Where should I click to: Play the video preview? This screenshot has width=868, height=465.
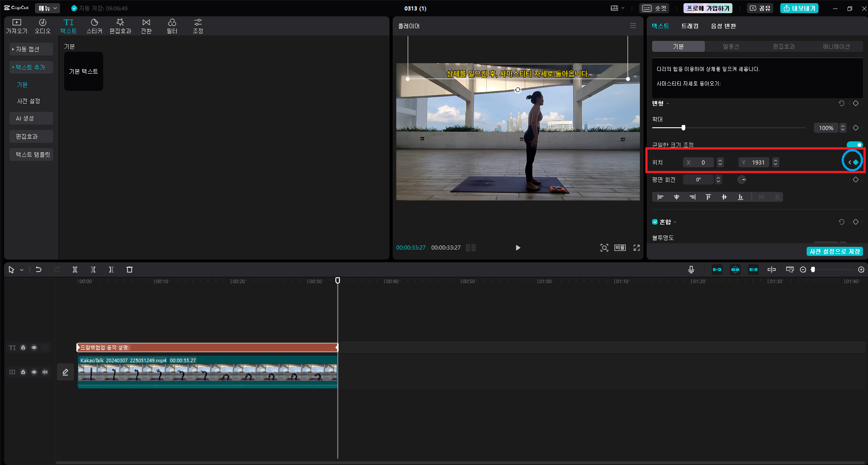[x=518, y=248]
